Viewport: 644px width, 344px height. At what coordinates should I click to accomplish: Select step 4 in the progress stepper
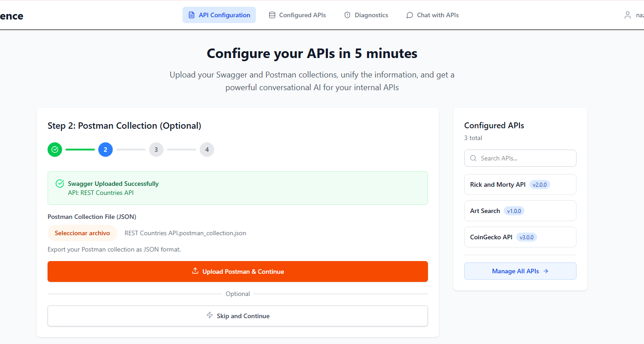pos(207,150)
